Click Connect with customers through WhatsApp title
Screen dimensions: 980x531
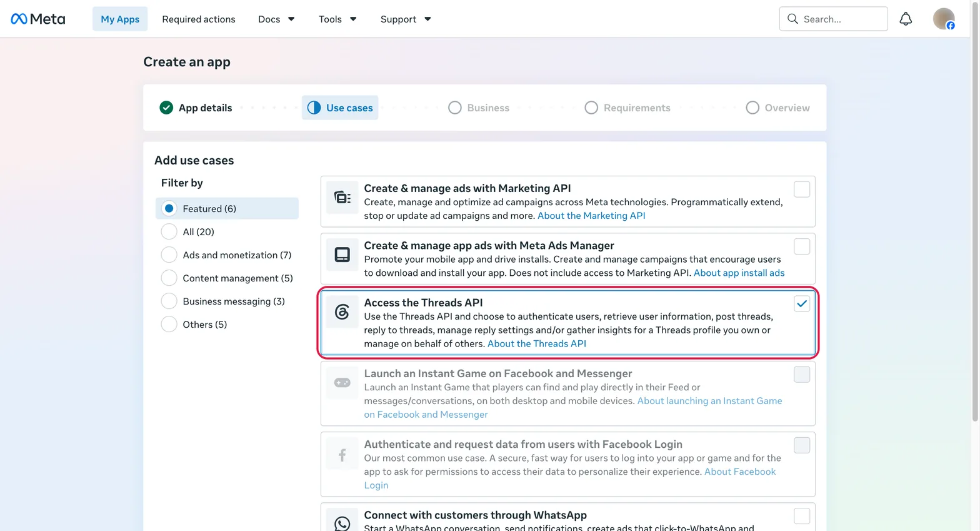[475, 515]
